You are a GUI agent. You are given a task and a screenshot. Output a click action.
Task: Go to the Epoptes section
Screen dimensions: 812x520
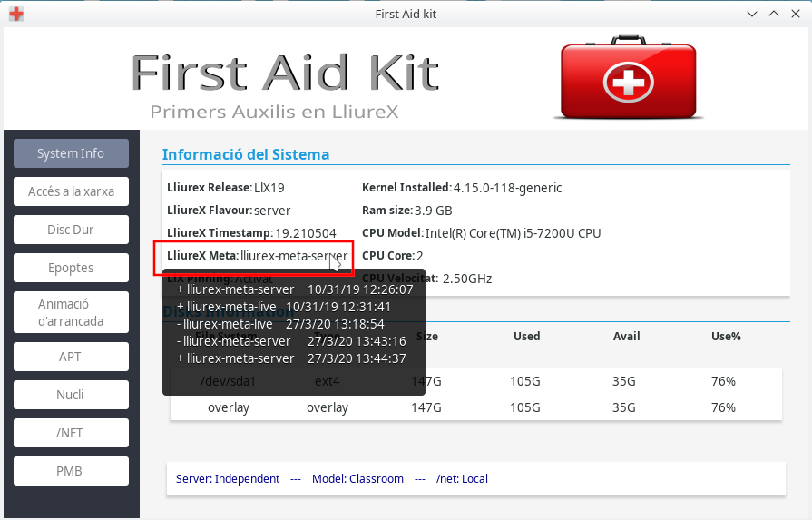pos(71,268)
